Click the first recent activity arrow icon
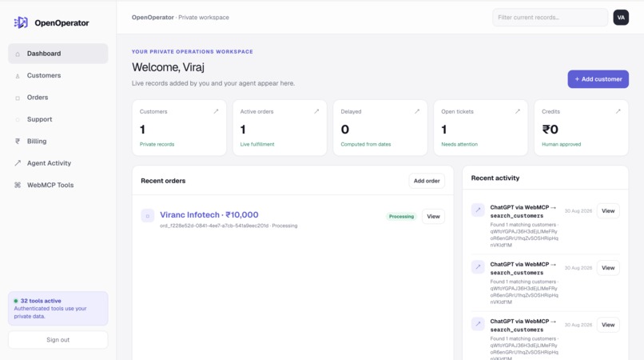644x360 pixels. (x=478, y=210)
